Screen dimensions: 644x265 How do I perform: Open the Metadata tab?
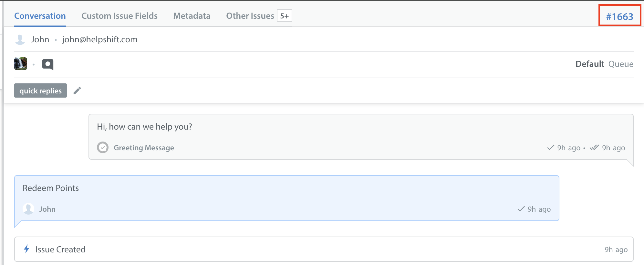[192, 16]
